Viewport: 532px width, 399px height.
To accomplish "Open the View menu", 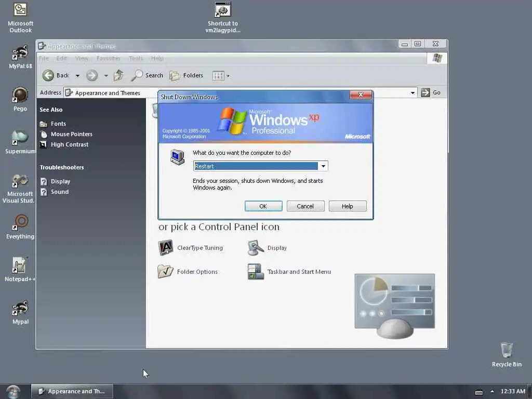I will [x=82, y=58].
